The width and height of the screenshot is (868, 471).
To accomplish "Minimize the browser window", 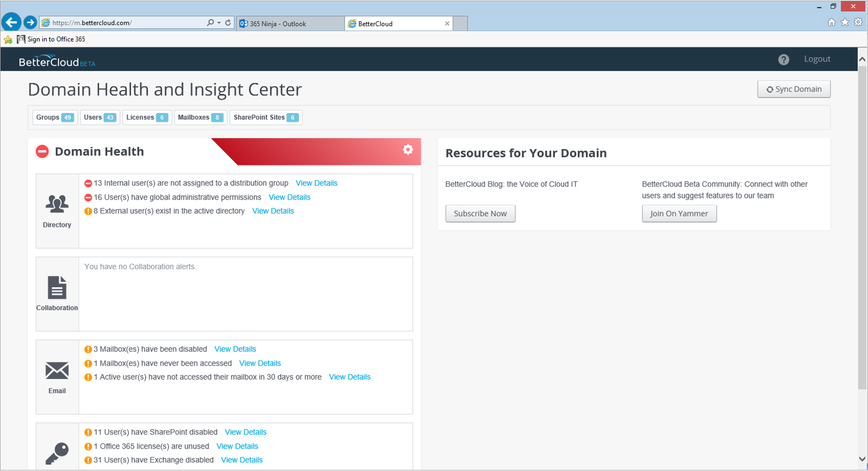I will pyautogui.click(x=819, y=7).
